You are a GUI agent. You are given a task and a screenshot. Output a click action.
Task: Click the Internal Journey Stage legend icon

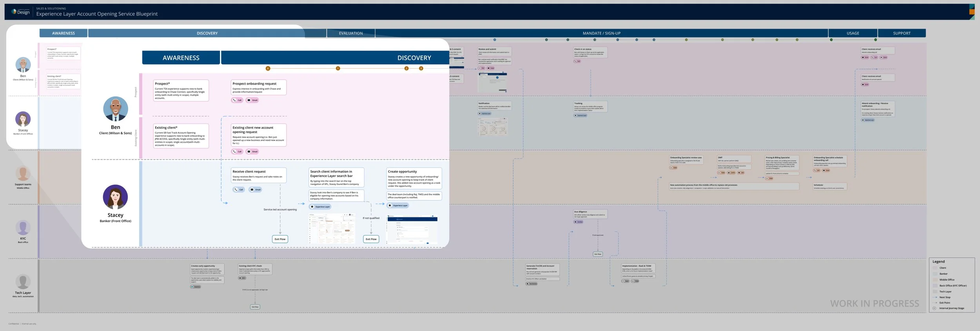click(934, 308)
